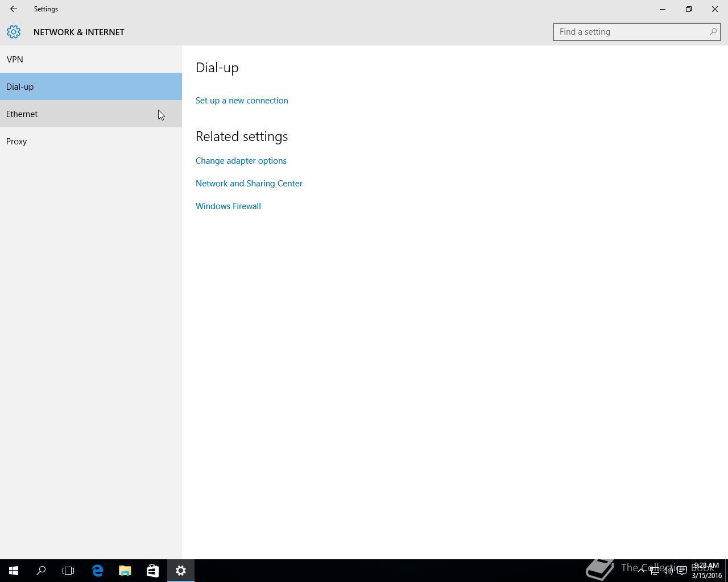
Task: Open Windows Firewall link
Action: pyautogui.click(x=228, y=206)
